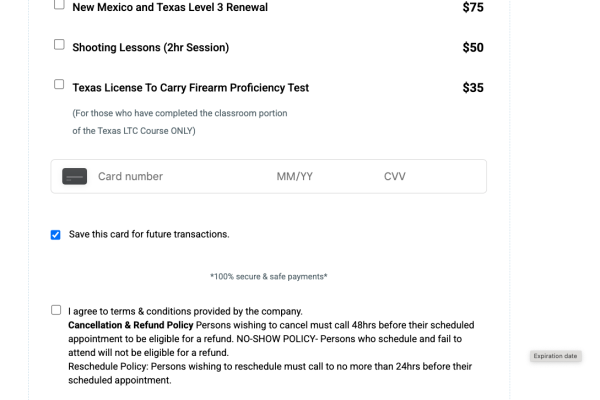This screenshot has height=400, width=600.
Task: Click the Shooting Lessons (2hr Session) label
Action: tap(151, 47)
